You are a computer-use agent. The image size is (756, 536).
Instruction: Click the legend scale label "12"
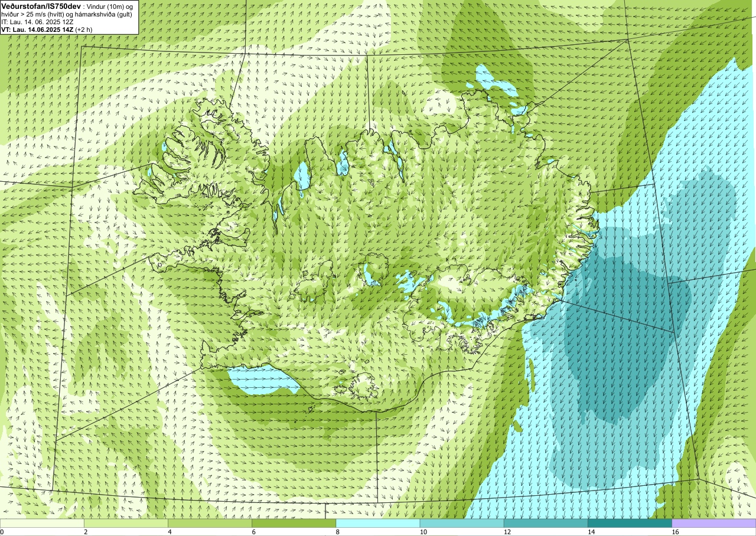click(507, 532)
